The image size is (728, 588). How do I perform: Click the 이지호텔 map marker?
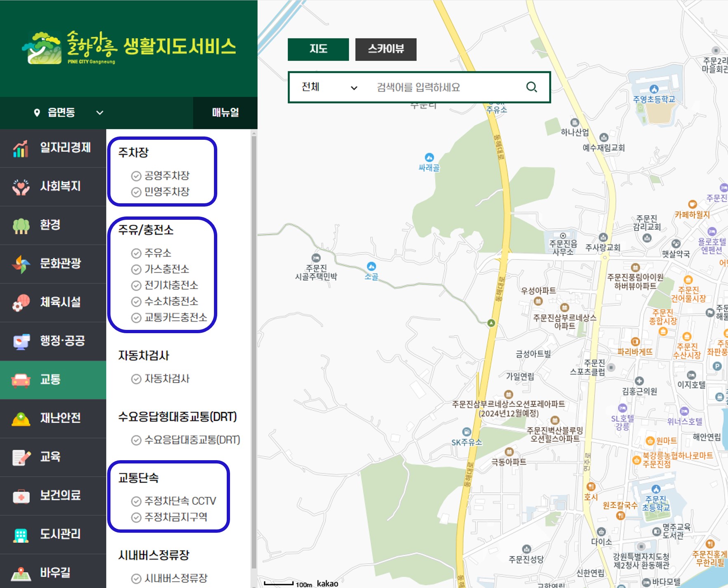tap(691, 375)
